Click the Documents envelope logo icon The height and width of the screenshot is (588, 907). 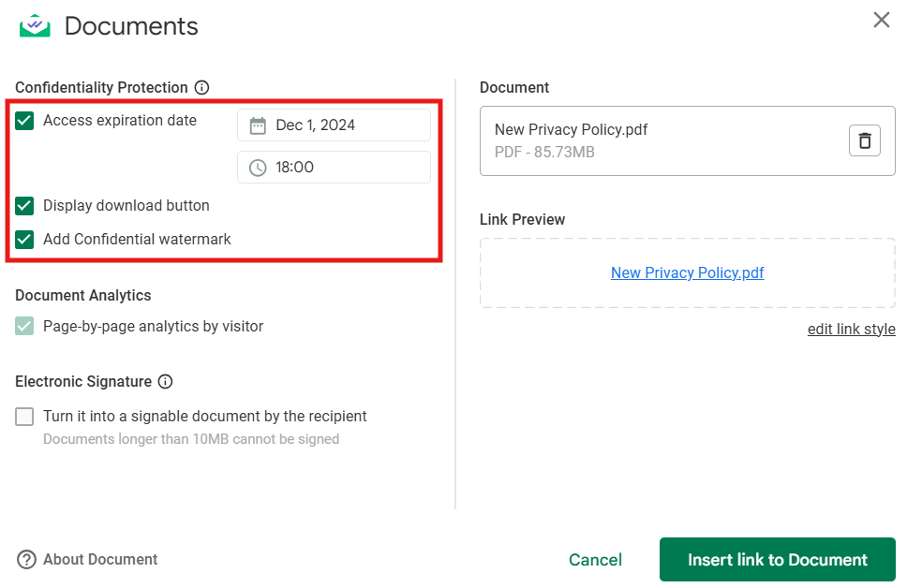(35, 25)
